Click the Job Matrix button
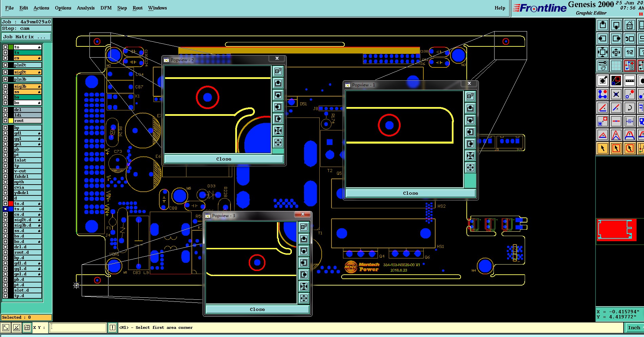 27,37
